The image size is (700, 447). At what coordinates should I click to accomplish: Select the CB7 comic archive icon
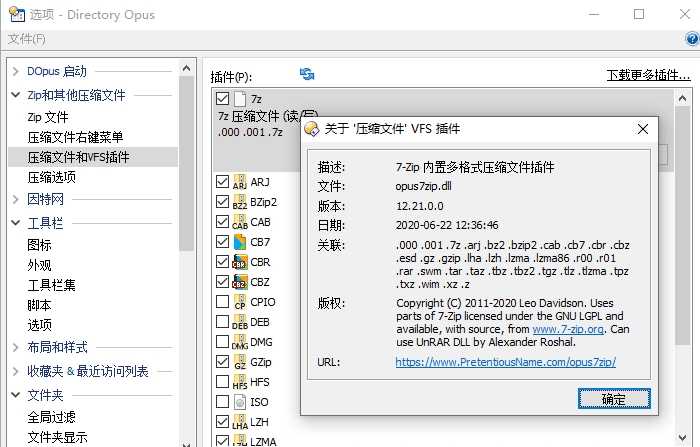pos(239,242)
